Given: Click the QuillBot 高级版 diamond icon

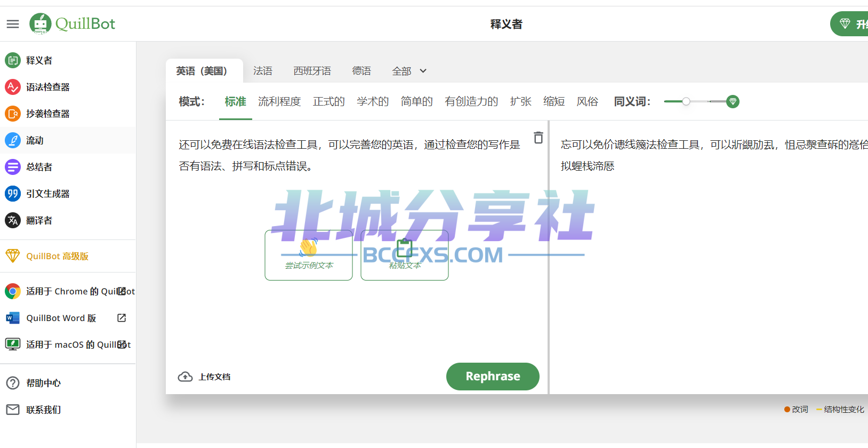Looking at the screenshot, I should pos(13,256).
